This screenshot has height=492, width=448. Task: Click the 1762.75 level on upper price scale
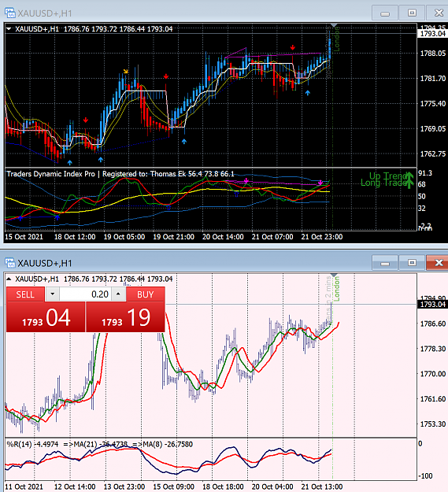click(433, 154)
